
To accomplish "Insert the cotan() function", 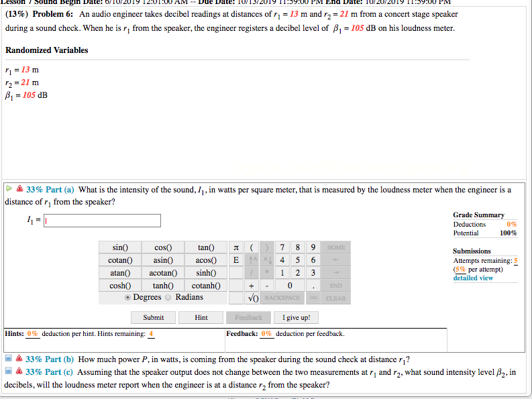I will coord(120,260).
